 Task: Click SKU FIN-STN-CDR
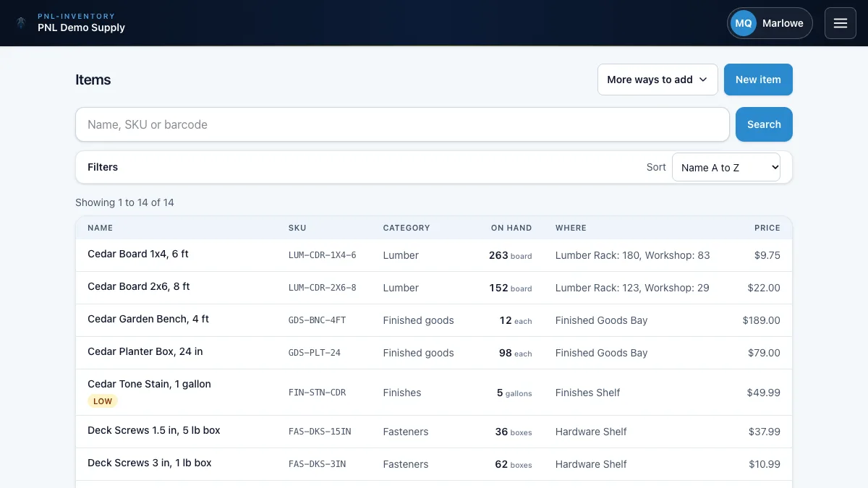tap(318, 393)
